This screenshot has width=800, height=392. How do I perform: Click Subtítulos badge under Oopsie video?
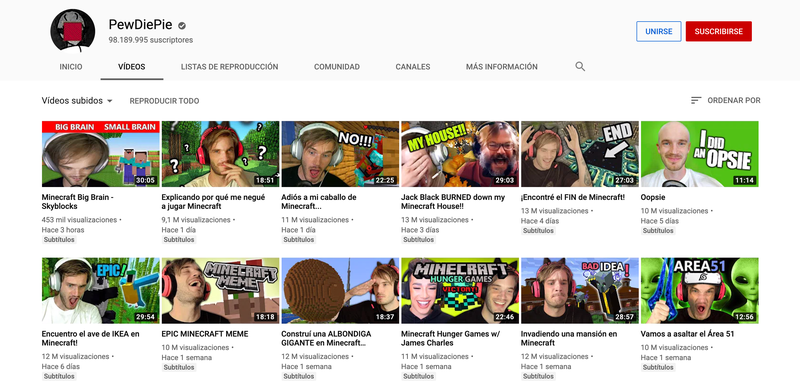(658, 231)
